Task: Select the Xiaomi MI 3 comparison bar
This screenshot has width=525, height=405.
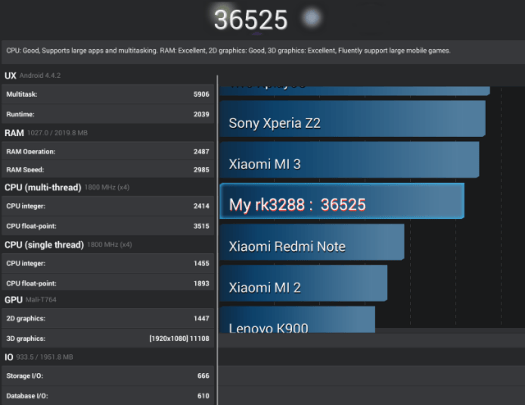Action: click(349, 160)
